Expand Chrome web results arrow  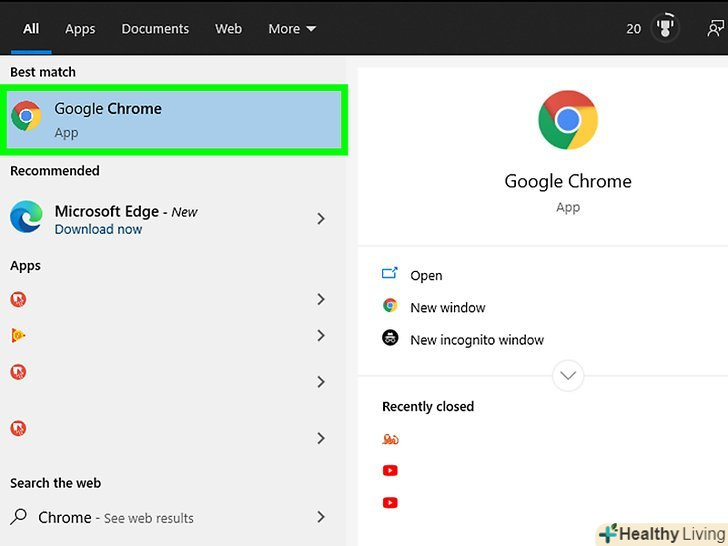[x=321, y=517]
